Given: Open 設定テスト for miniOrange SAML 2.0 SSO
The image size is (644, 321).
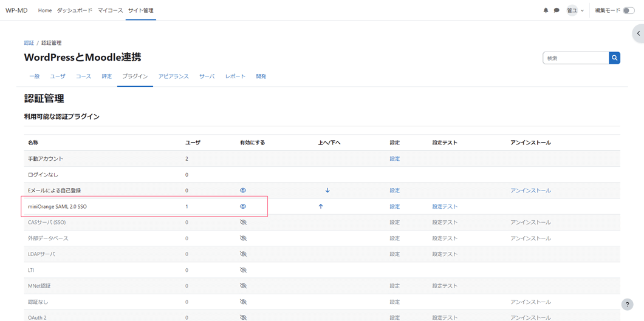Looking at the screenshot, I should 445,206.
